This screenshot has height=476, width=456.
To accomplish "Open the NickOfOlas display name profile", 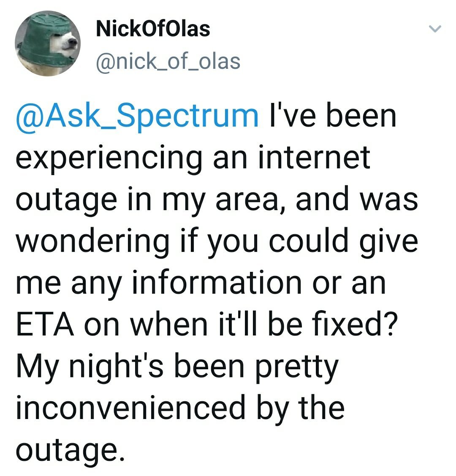I will tap(153, 29).
